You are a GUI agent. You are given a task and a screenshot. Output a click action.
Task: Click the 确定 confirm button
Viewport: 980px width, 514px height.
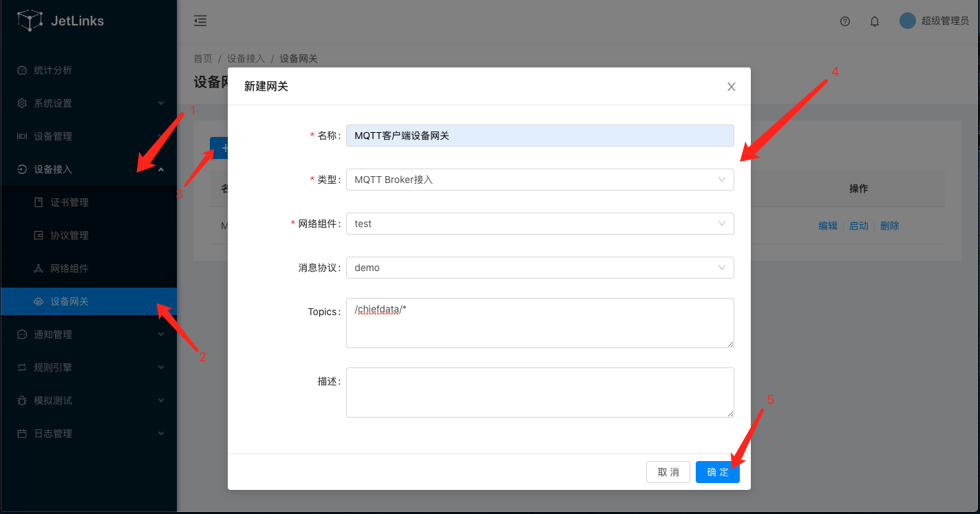tap(717, 472)
